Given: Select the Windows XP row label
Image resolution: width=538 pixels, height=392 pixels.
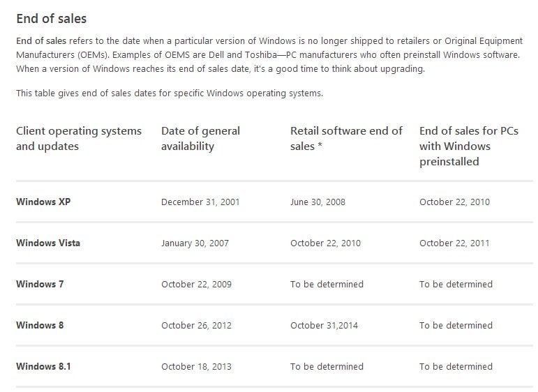Looking at the screenshot, I should (43, 202).
